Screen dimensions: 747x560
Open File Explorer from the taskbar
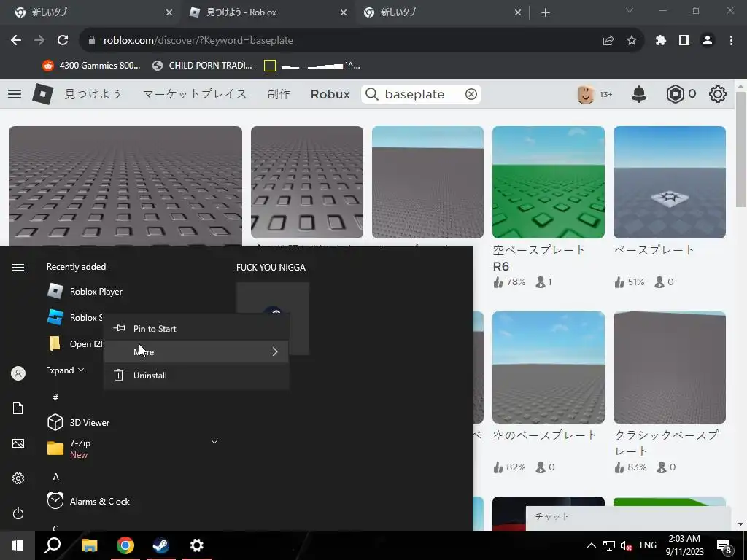(90, 545)
